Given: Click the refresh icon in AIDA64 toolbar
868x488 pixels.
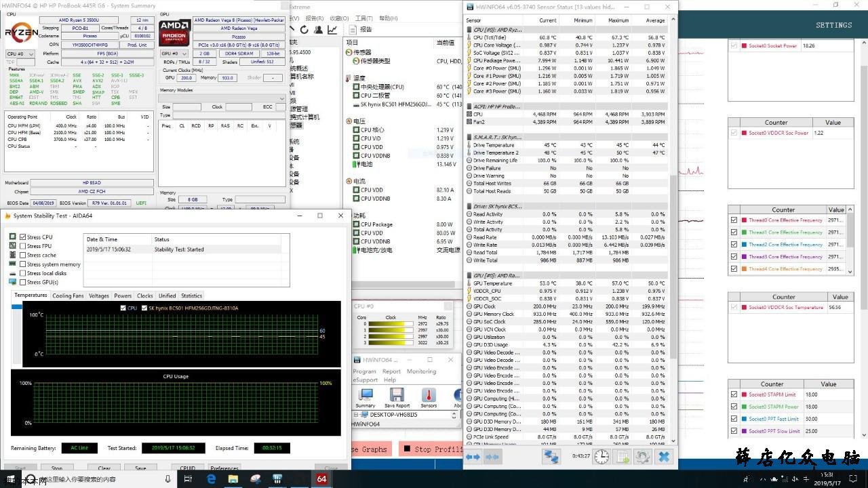Looking at the screenshot, I should pos(304,30).
